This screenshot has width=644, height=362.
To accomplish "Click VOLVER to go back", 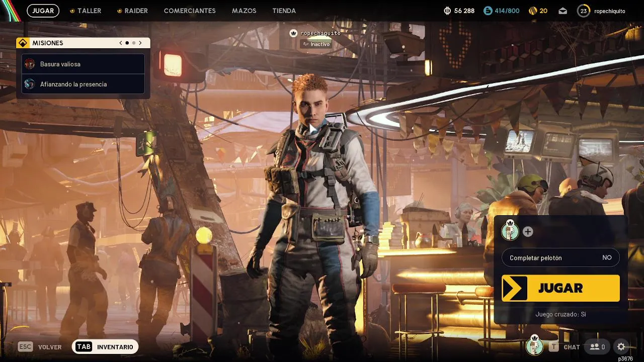I will (40, 347).
